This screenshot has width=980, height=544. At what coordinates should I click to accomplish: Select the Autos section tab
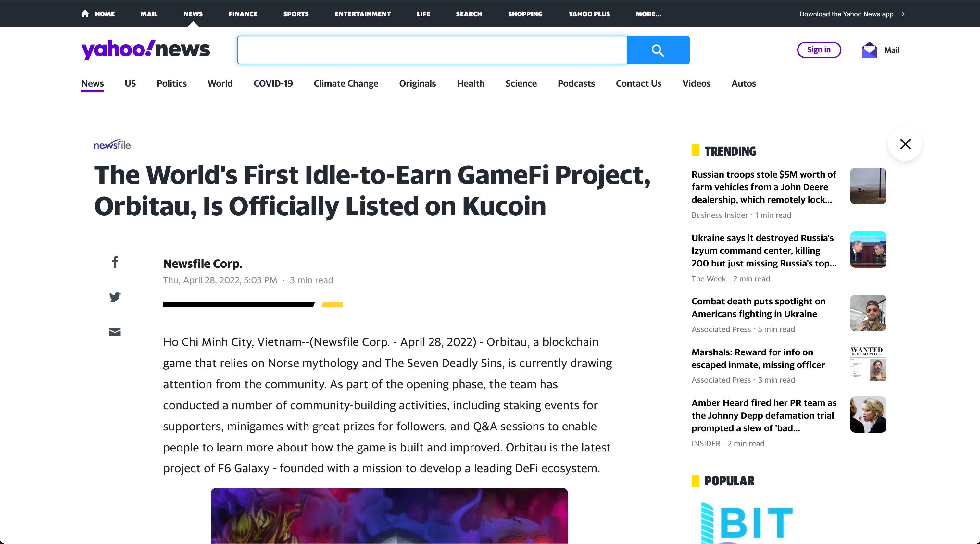coord(744,84)
